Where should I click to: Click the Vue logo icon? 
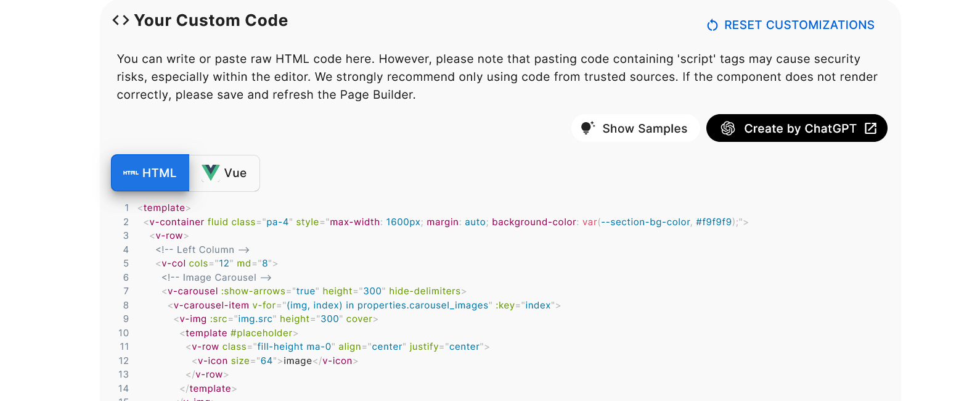coord(211,173)
